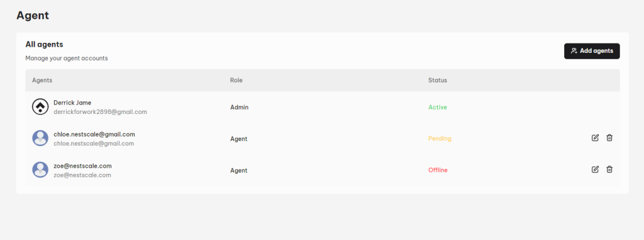Image resolution: width=644 pixels, height=240 pixels.
Task: Click the Agents column header
Action: (42, 80)
